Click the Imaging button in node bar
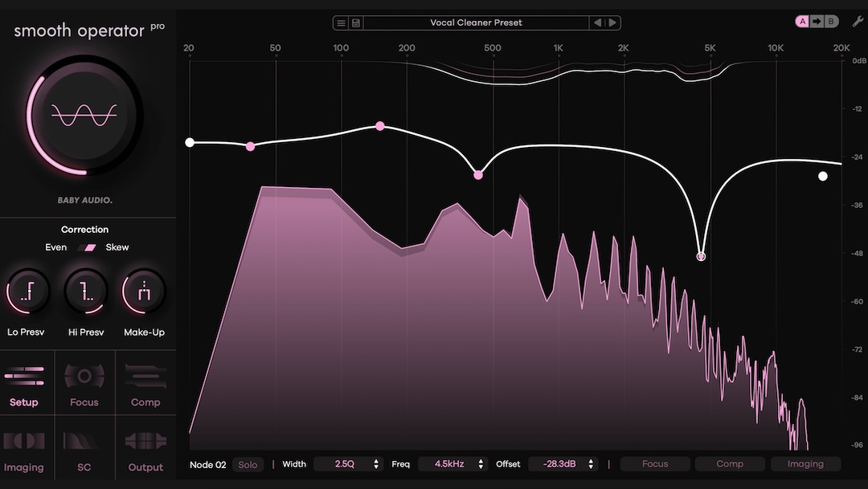Screen dimensions: 868x489 tap(805, 464)
